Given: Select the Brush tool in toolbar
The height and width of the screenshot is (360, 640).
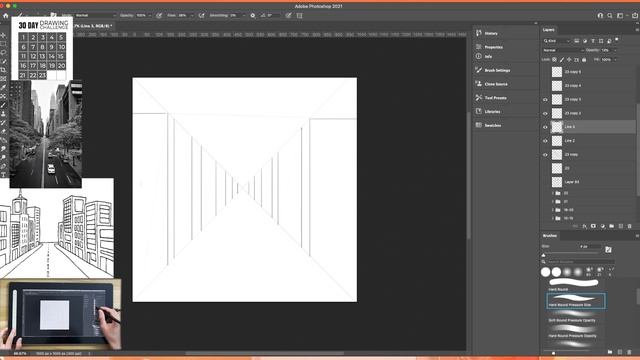Looking at the screenshot, I should (x=3, y=105).
